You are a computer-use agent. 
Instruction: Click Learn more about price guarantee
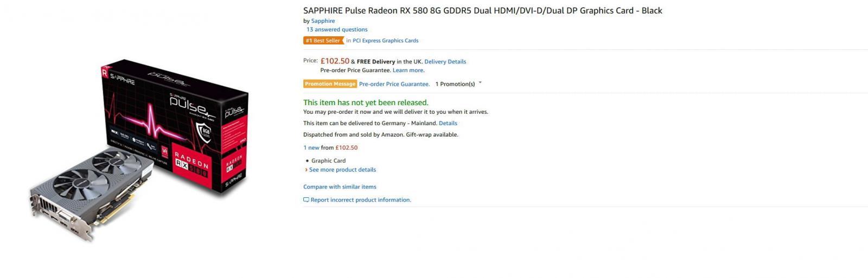[x=408, y=70]
